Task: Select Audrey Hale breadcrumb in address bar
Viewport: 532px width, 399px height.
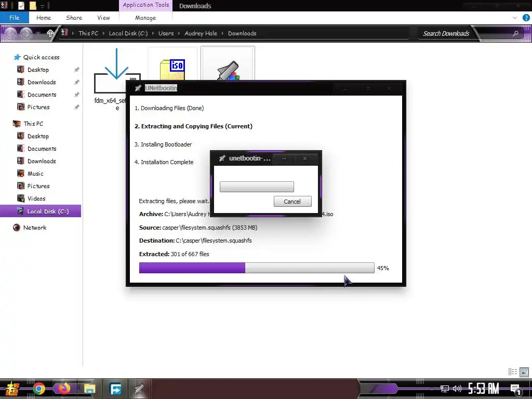Action: (201, 33)
